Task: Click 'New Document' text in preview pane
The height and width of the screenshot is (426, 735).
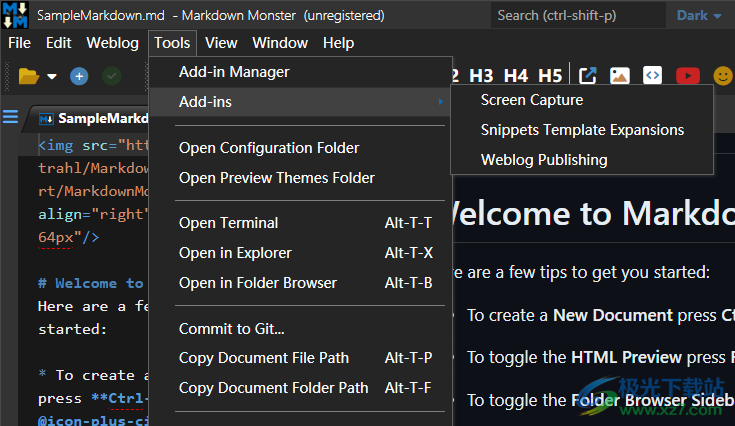Action: (613, 315)
